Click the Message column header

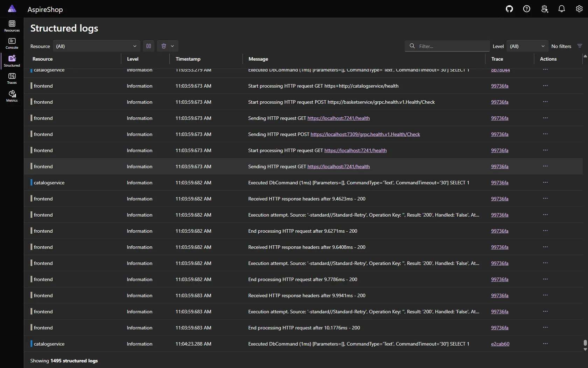click(258, 59)
